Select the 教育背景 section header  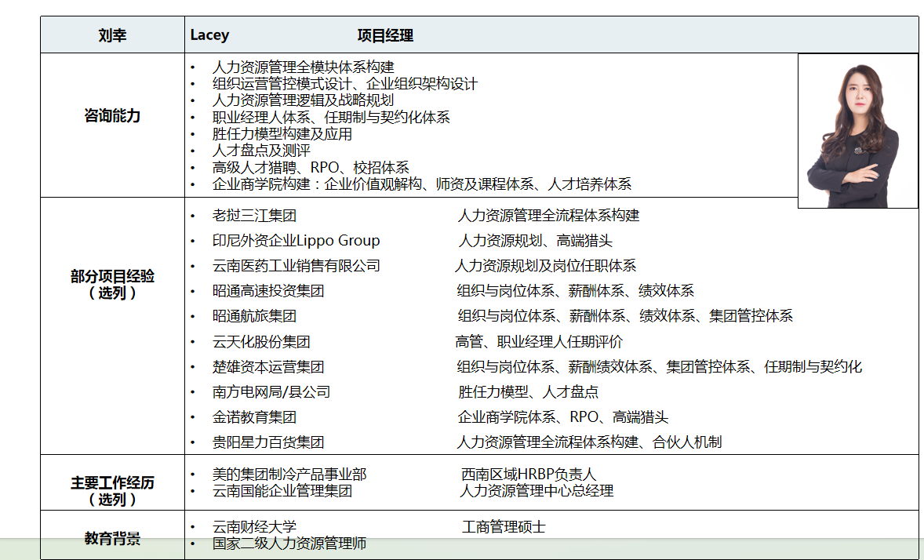click(112, 539)
